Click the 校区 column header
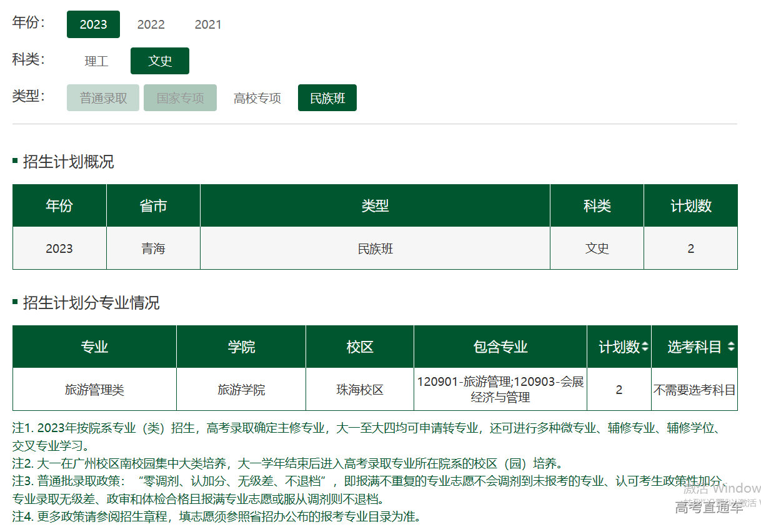761x532 pixels. (360, 347)
